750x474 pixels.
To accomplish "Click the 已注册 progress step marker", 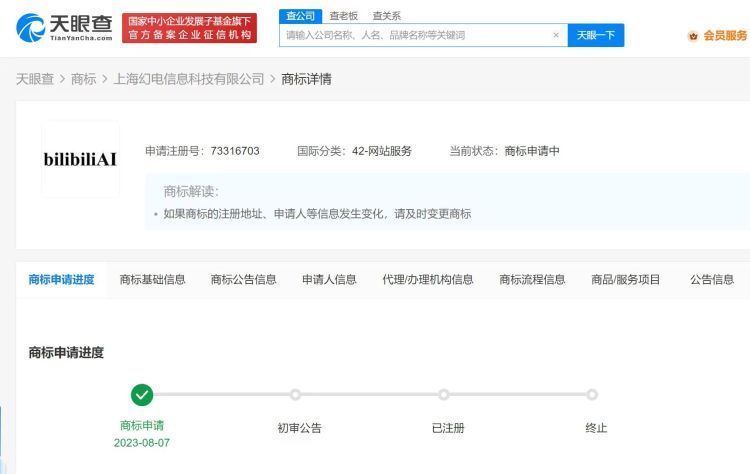I will 444,395.
